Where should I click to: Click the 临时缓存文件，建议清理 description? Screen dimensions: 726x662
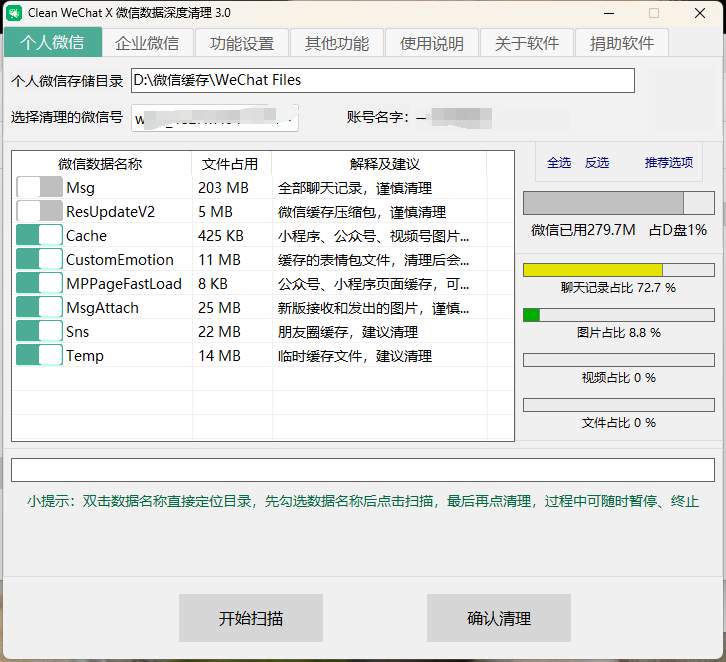point(355,356)
